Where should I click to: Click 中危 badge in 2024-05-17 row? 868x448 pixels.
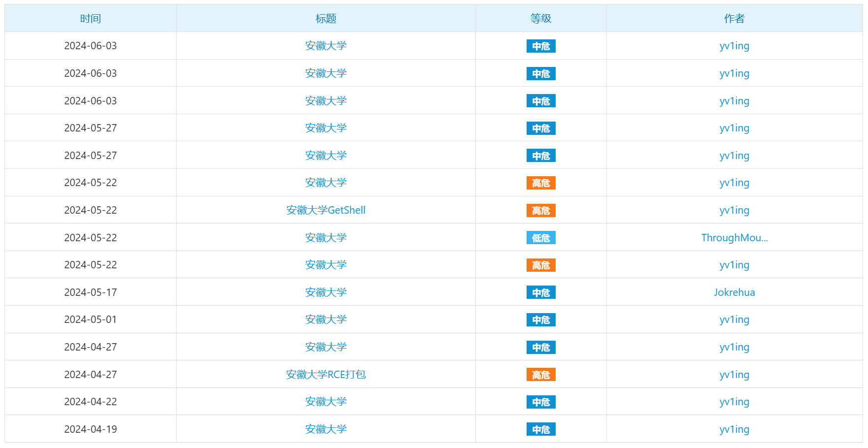[541, 292]
